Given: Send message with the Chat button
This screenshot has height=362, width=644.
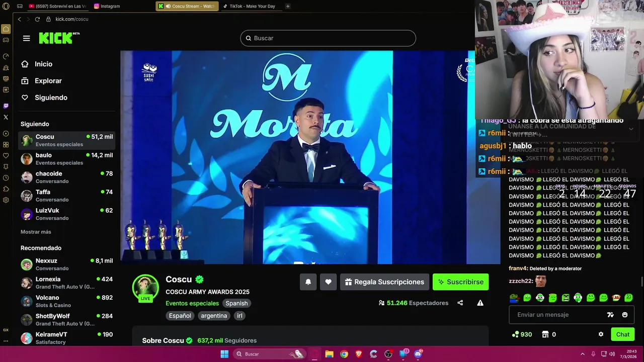Looking at the screenshot, I should tap(622, 334).
